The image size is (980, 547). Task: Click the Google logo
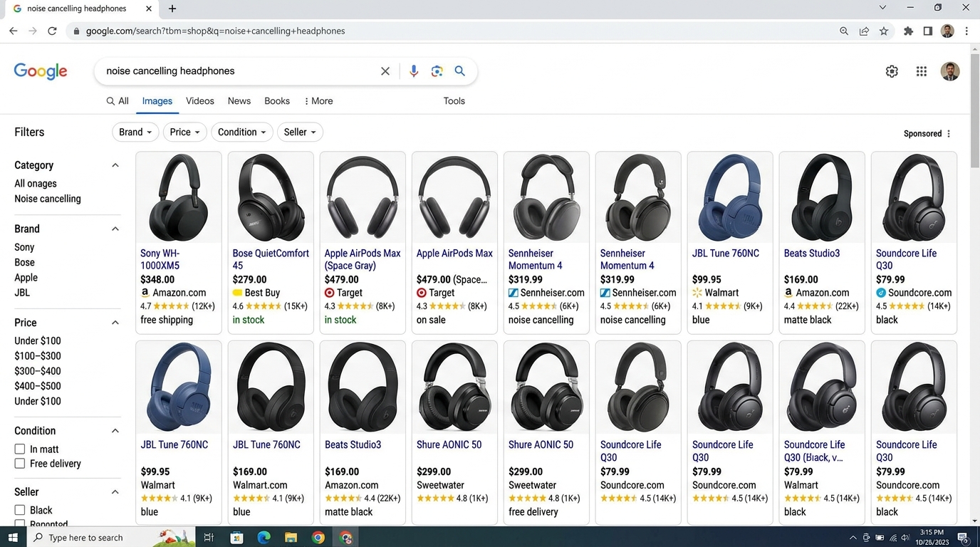tap(41, 71)
